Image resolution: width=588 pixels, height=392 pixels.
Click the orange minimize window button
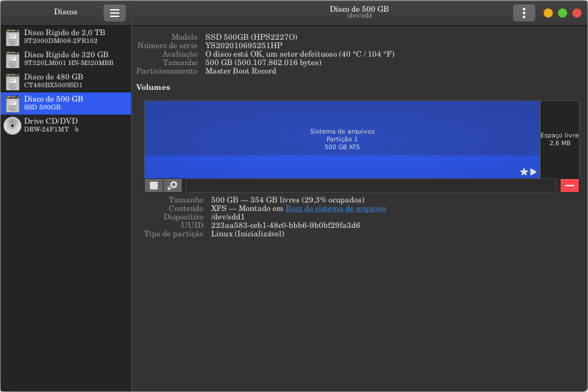(x=548, y=13)
